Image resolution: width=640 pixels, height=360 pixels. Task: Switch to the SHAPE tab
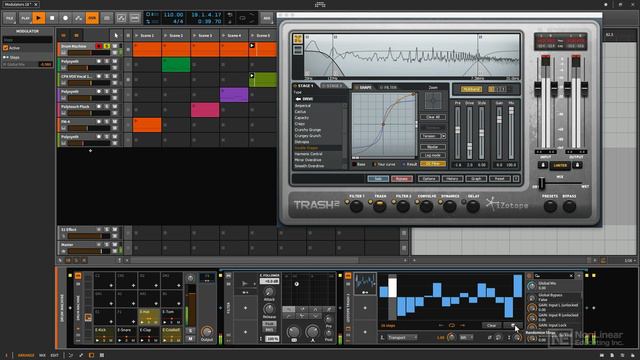click(x=364, y=87)
